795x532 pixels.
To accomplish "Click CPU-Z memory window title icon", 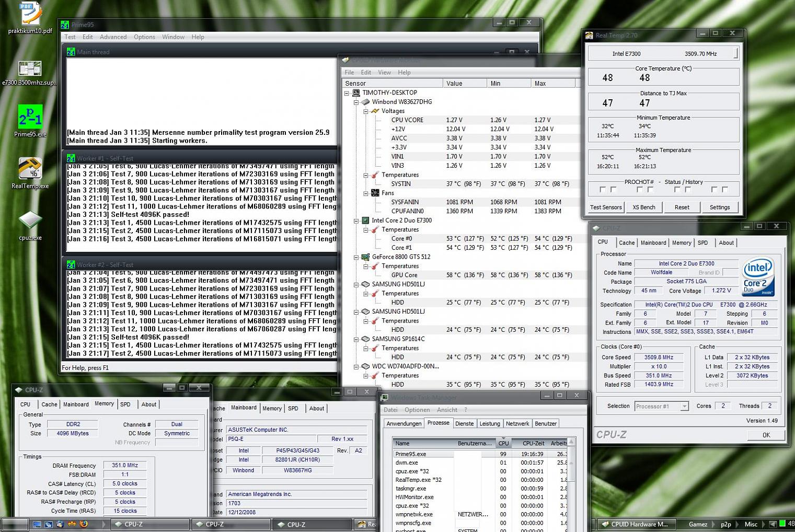I will point(19,390).
